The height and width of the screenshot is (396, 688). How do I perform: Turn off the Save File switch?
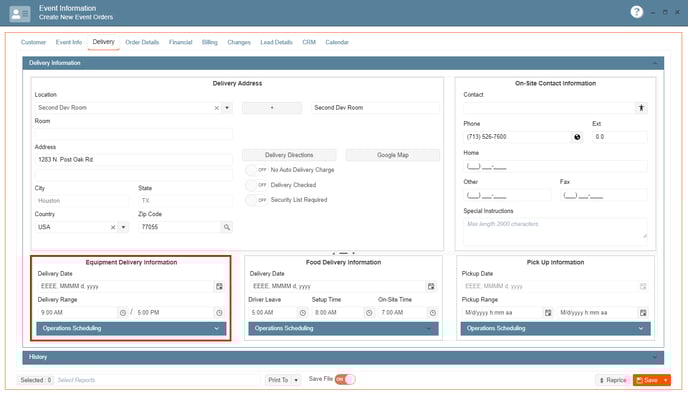345,379
